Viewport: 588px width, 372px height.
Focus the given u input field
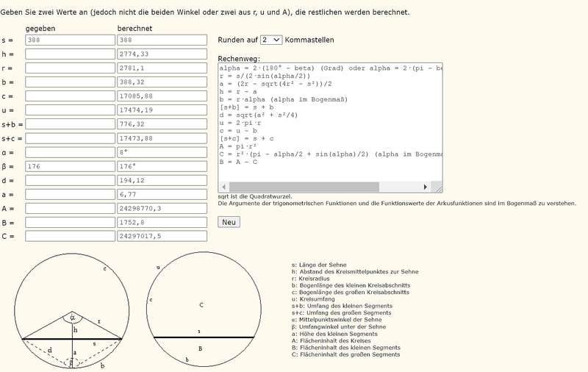pyautogui.click(x=70, y=110)
